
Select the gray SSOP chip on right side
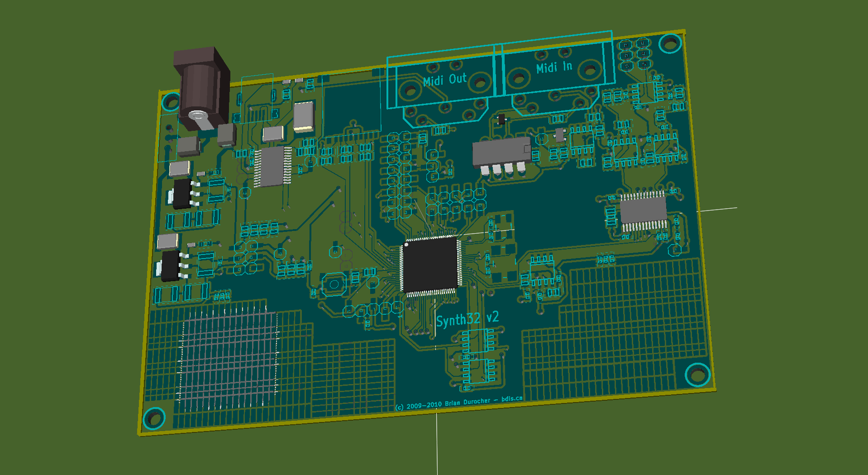(x=643, y=210)
